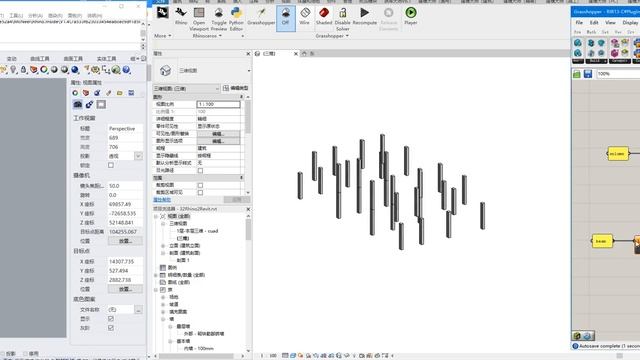This screenshot has height=360, width=640.
Task: Click Edit Type button in Properties
Action: pos(236,88)
